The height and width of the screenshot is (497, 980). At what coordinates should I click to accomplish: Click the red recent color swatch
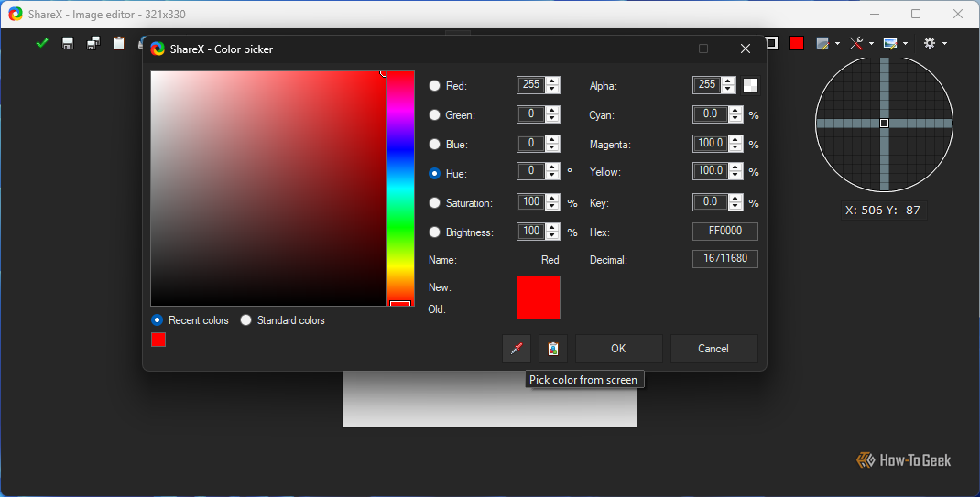pos(158,340)
